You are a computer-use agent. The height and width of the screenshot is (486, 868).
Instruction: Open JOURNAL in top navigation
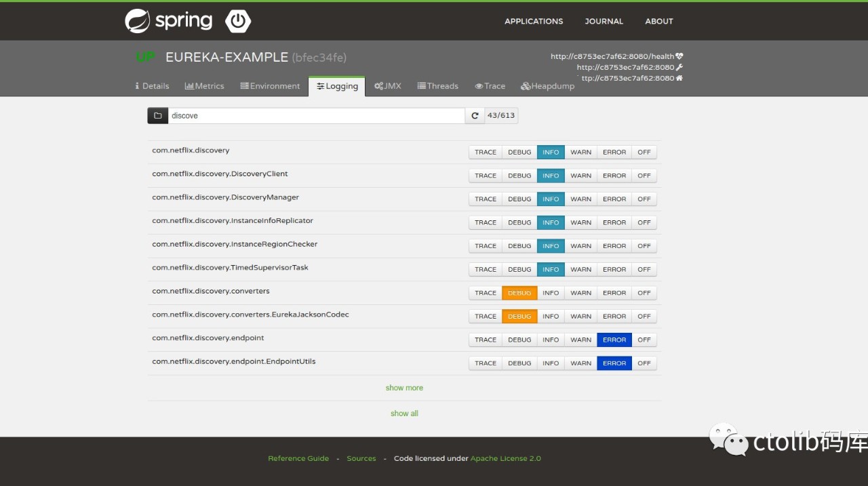coord(604,21)
